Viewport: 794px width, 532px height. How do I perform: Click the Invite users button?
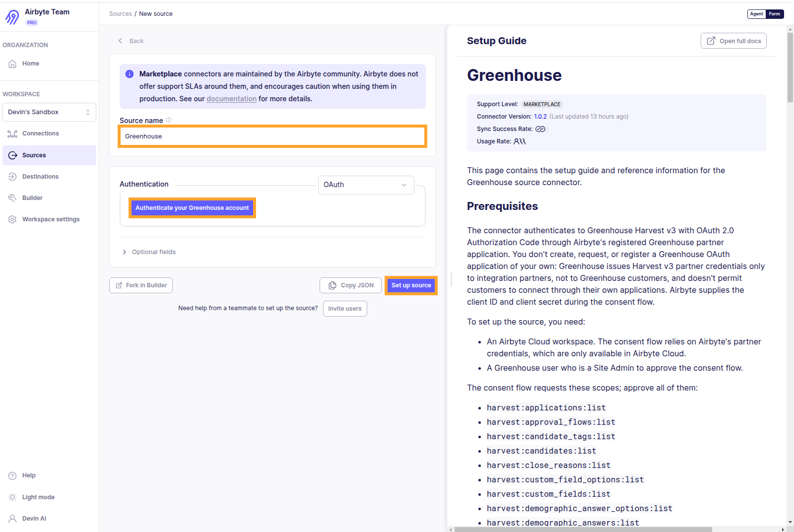[x=345, y=309]
